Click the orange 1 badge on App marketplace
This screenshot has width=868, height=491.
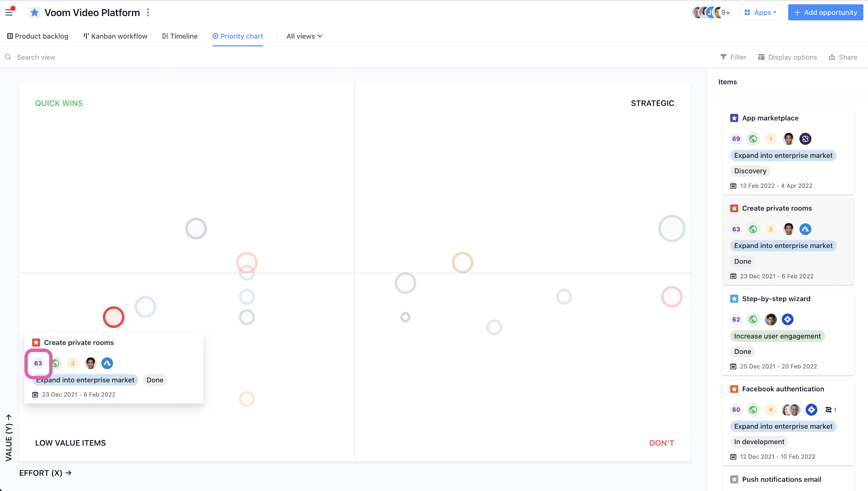pyautogui.click(x=771, y=138)
